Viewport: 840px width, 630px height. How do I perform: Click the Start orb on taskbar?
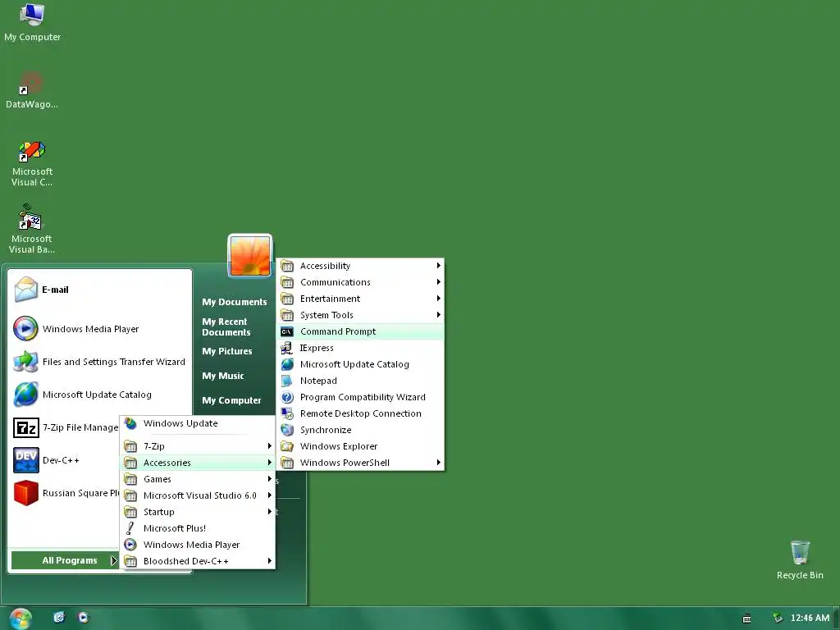tap(21, 619)
